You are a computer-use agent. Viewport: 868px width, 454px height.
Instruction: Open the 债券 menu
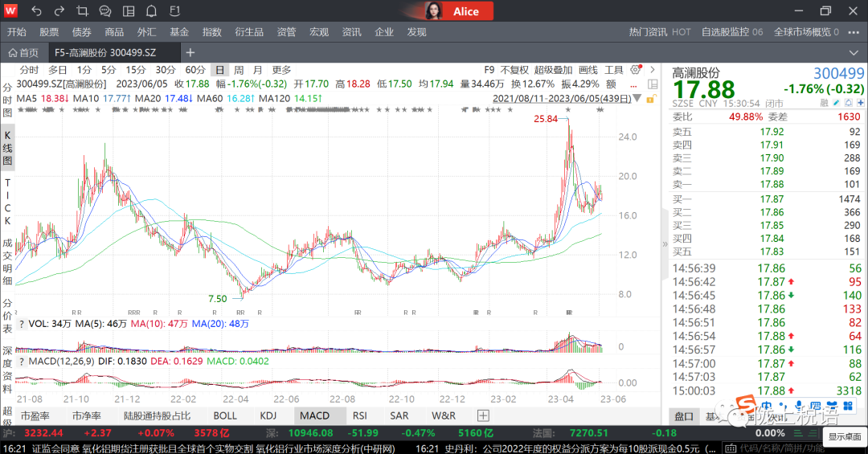(82, 32)
